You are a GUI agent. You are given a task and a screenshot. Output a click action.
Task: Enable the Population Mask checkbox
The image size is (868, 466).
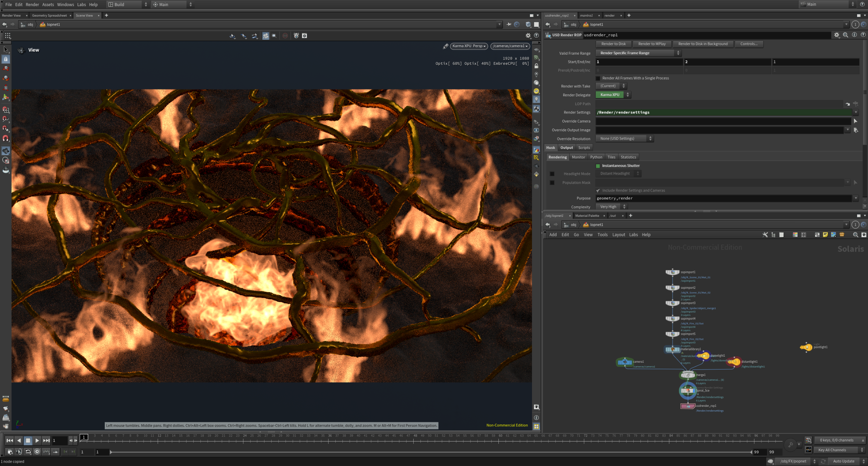coord(552,183)
